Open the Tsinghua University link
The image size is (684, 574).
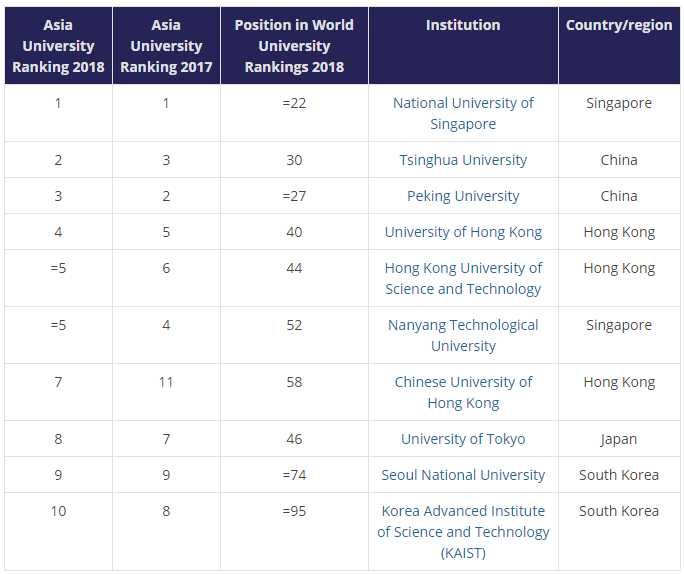pyautogui.click(x=463, y=160)
